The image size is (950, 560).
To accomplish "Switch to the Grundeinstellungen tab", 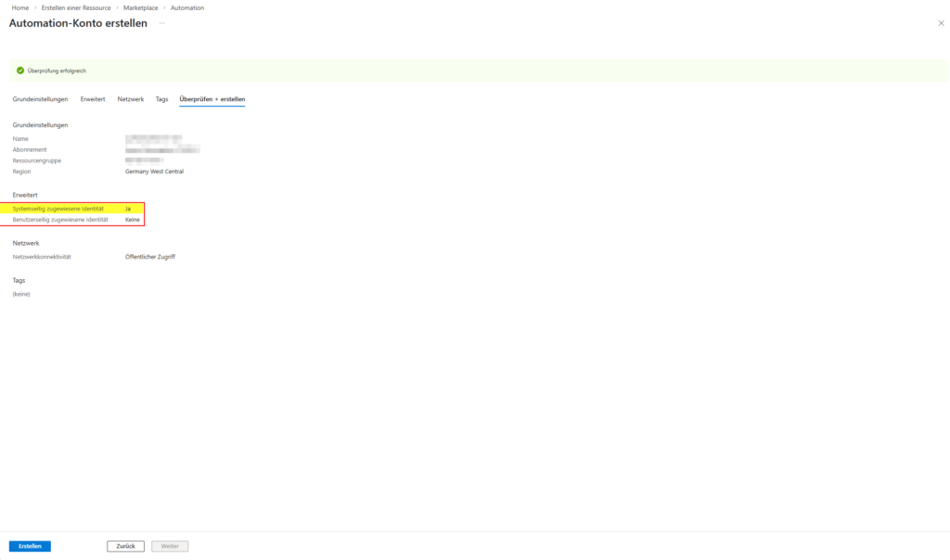I will coord(40,99).
